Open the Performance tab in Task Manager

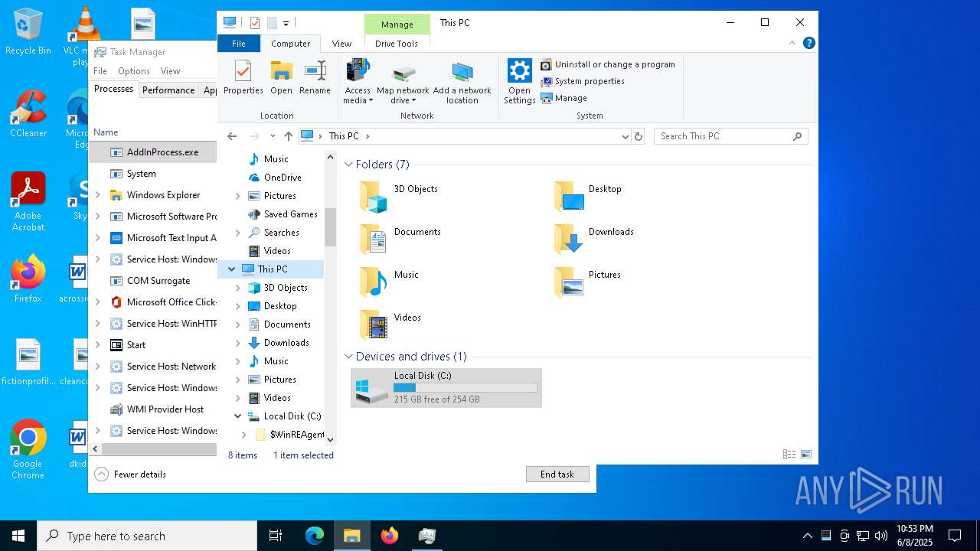(168, 90)
